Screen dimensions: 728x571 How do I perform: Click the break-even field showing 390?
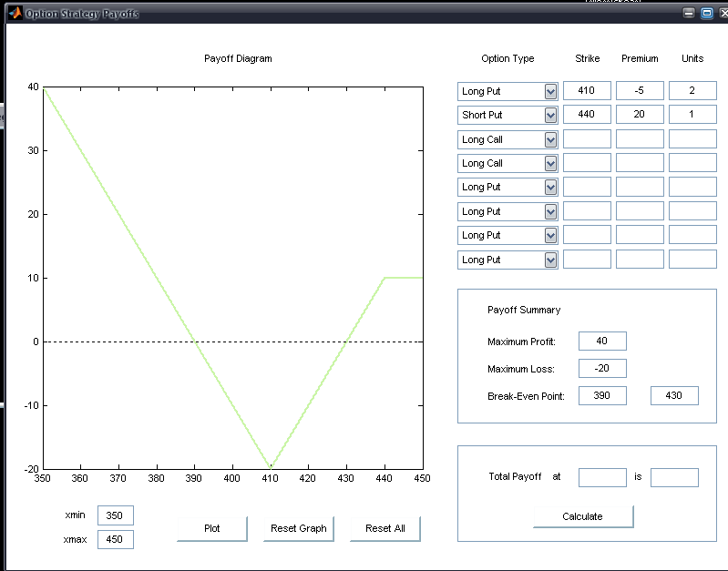pyautogui.click(x=602, y=395)
